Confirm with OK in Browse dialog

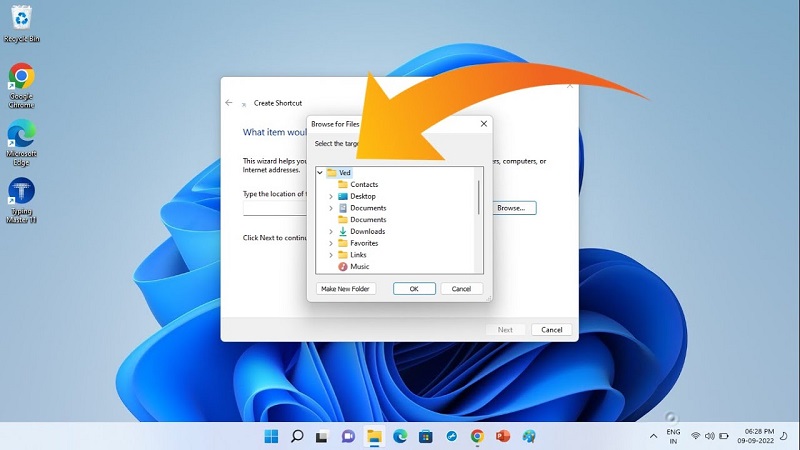click(414, 289)
